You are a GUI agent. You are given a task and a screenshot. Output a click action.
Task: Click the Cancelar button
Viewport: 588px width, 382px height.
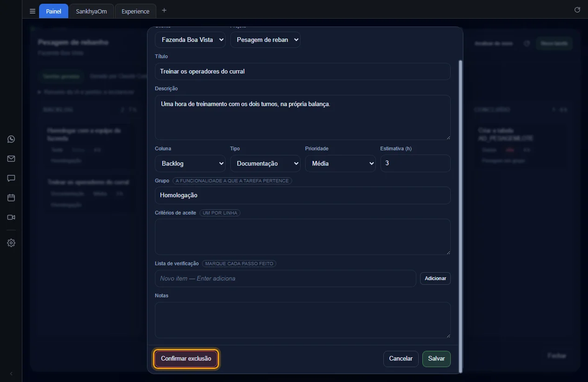pos(401,359)
